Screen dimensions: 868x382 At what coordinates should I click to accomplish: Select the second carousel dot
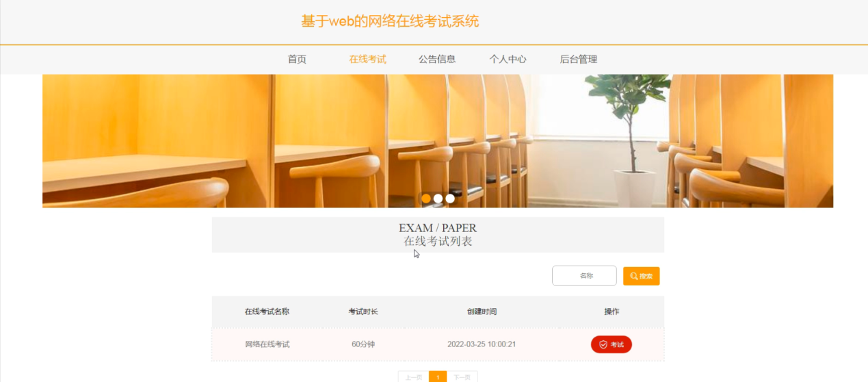click(x=438, y=199)
